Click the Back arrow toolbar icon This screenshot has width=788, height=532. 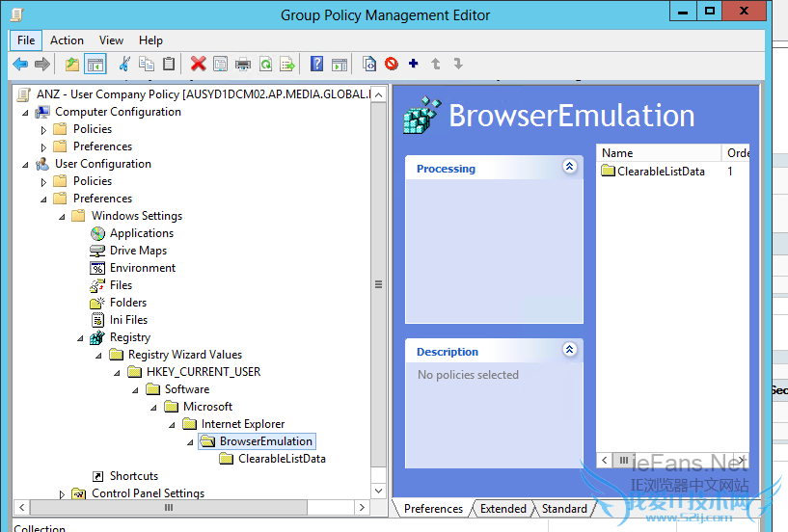[20, 64]
